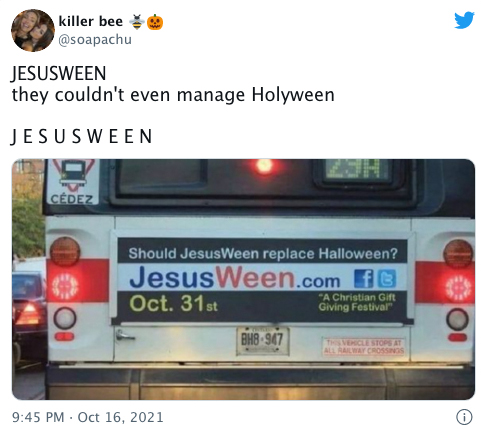Click the pumpkin emoji beside username

pyautogui.click(x=155, y=22)
